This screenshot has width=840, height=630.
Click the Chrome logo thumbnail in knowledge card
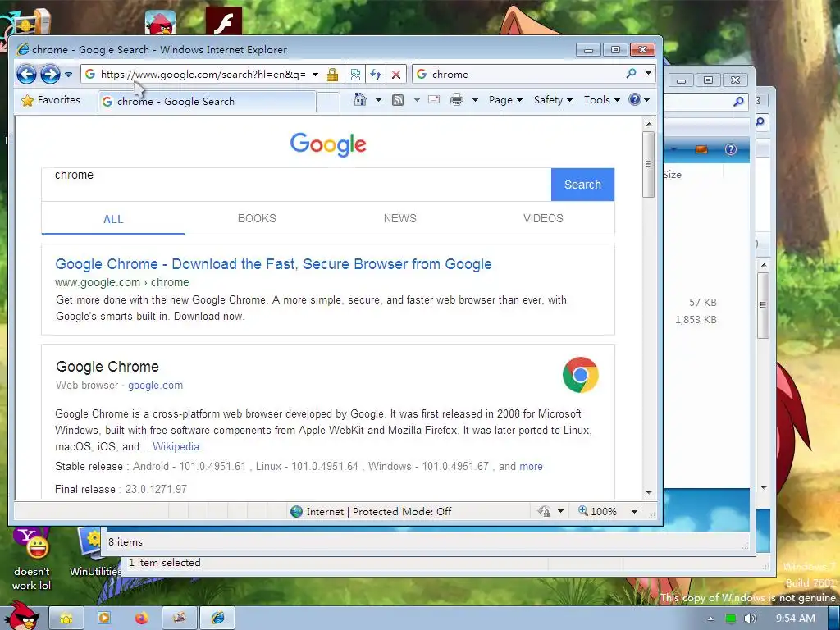click(x=580, y=375)
